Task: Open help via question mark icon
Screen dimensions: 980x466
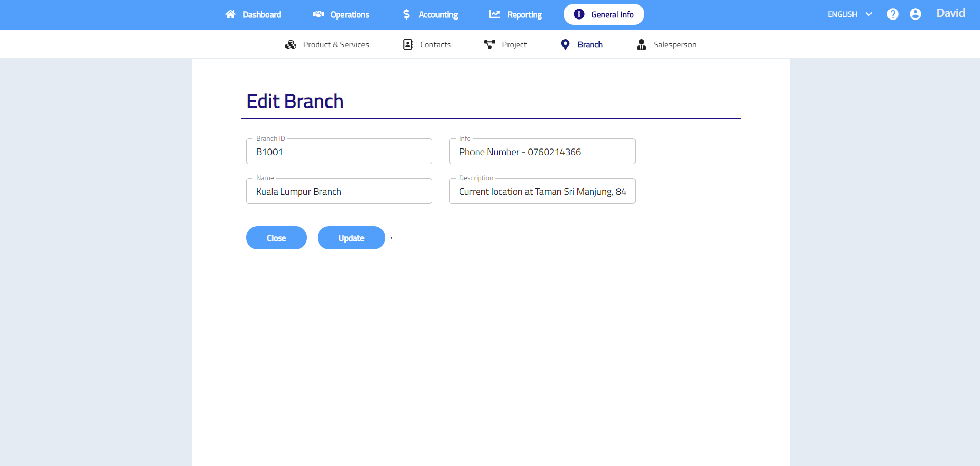Action: pos(893,14)
